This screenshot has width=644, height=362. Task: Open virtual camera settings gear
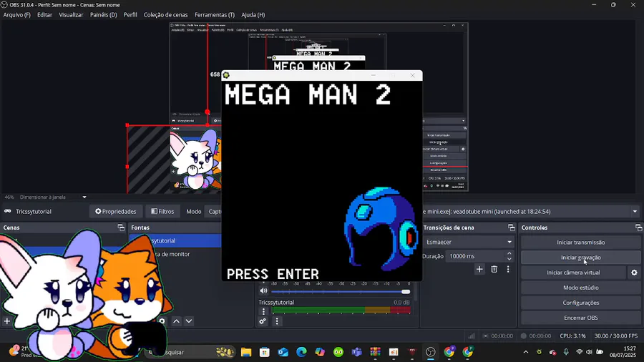click(x=634, y=273)
